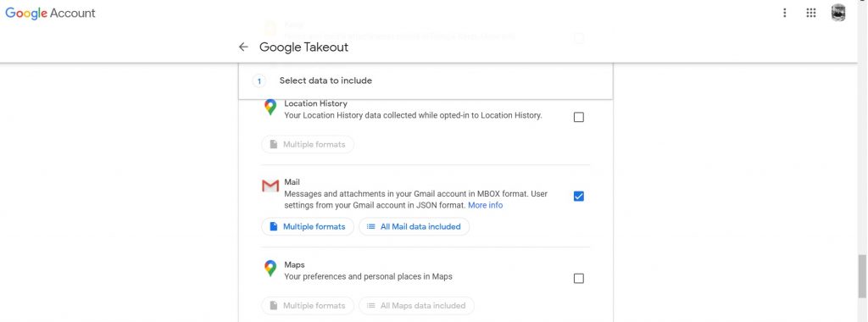Viewport: 868px width, 322px height.
Task: Click Location History description text
Action: coord(413,115)
